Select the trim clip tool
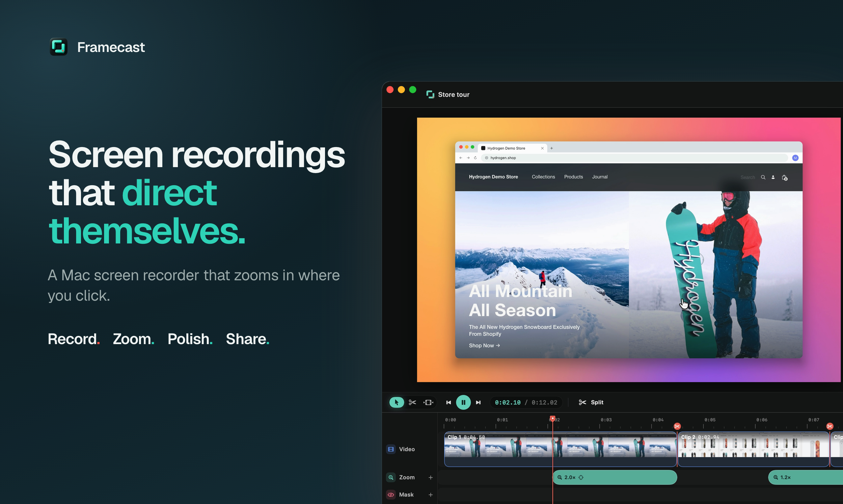 pyautogui.click(x=428, y=402)
